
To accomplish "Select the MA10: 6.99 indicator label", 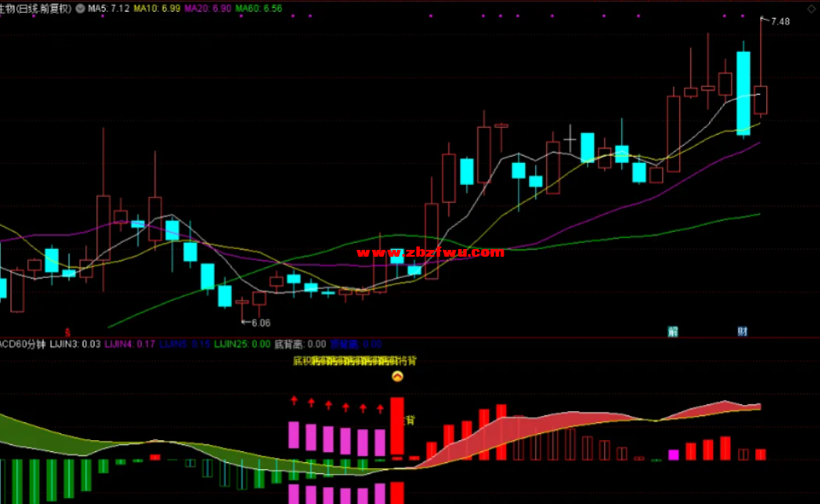I will coord(157,9).
